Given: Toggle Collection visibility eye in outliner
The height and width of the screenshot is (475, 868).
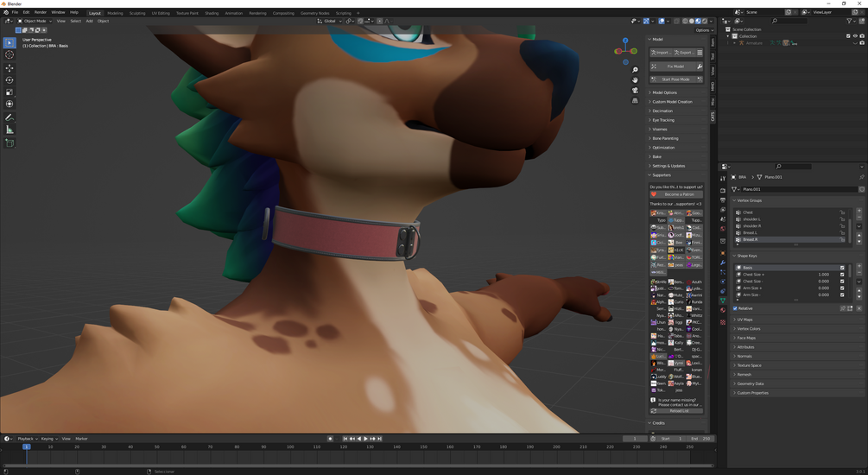Looking at the screenshot, I should click(x=855, y=36).
